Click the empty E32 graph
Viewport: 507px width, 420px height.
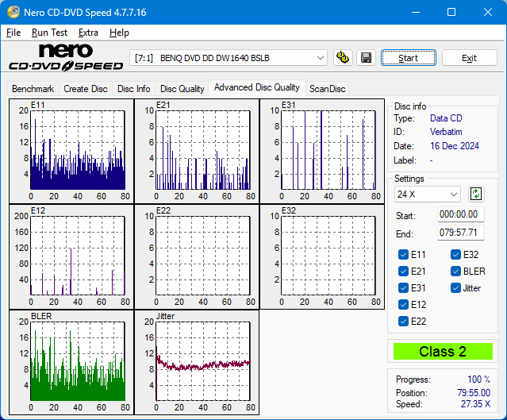[x=322, y=256]
